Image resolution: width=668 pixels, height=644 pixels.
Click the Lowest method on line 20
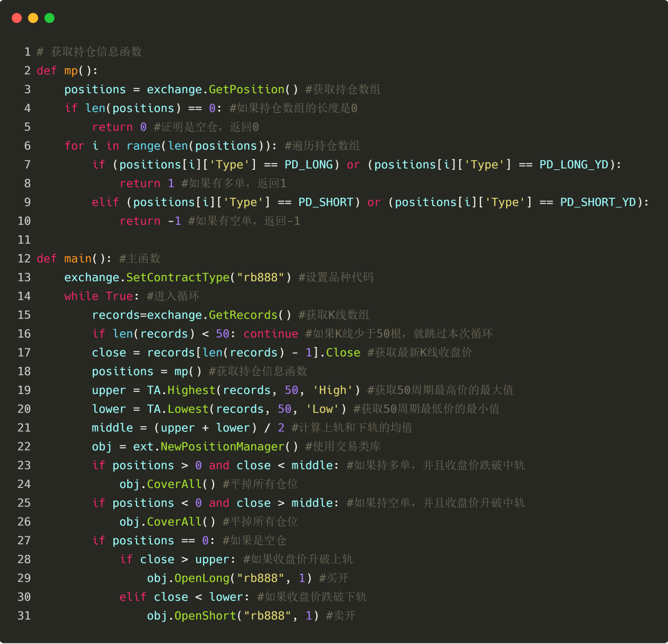click(x=188, y=409)
